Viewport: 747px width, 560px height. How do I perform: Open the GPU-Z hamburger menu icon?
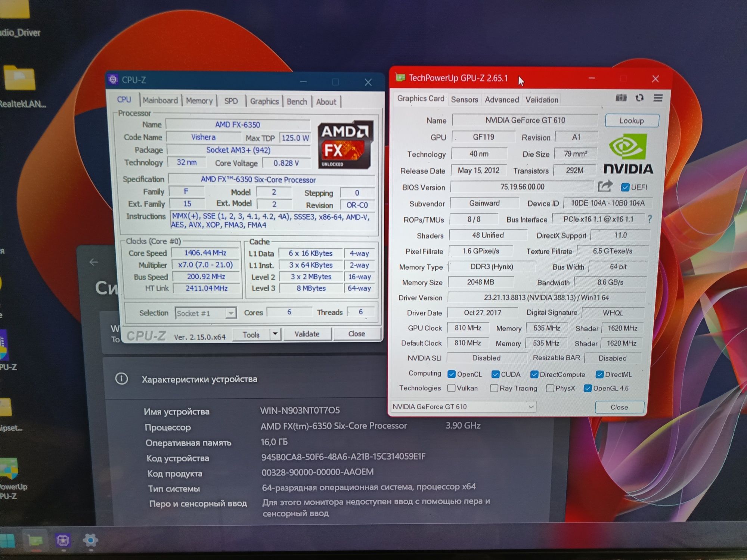click(658, 98)
